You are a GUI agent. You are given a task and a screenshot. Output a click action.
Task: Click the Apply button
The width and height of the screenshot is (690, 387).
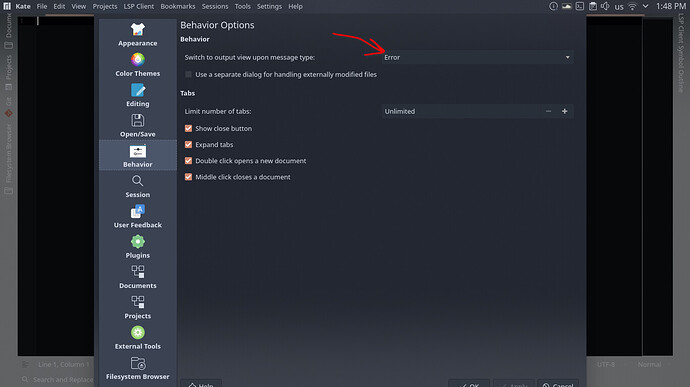[x=514, y=383]
